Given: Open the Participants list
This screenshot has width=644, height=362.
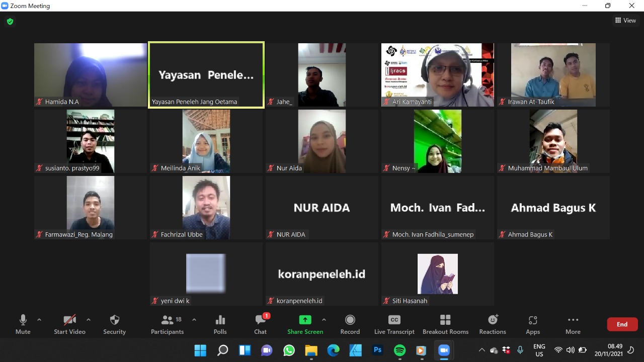Looking at the screenshot, I should (168, 324).
